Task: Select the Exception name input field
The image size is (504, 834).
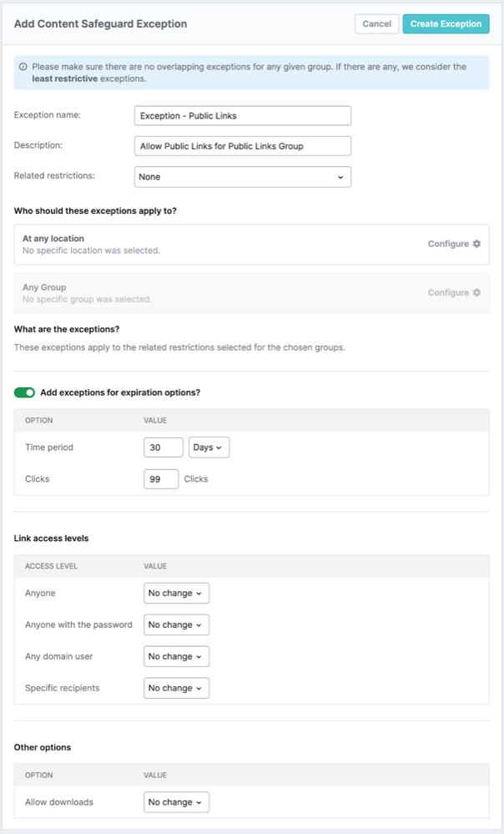Action: 242,114
